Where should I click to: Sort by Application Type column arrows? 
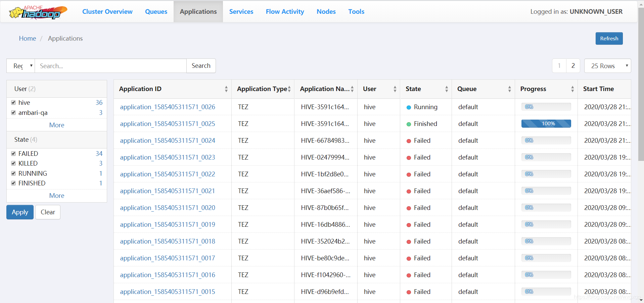tap(289, 89)
